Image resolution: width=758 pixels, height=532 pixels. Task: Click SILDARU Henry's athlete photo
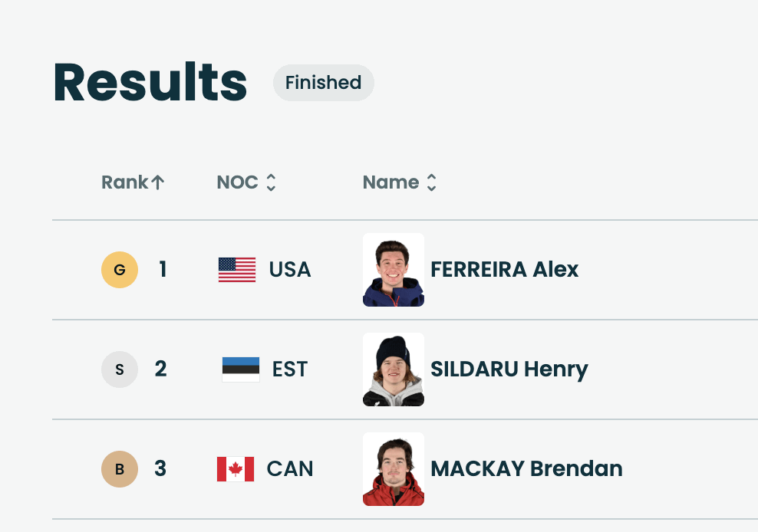393,369
